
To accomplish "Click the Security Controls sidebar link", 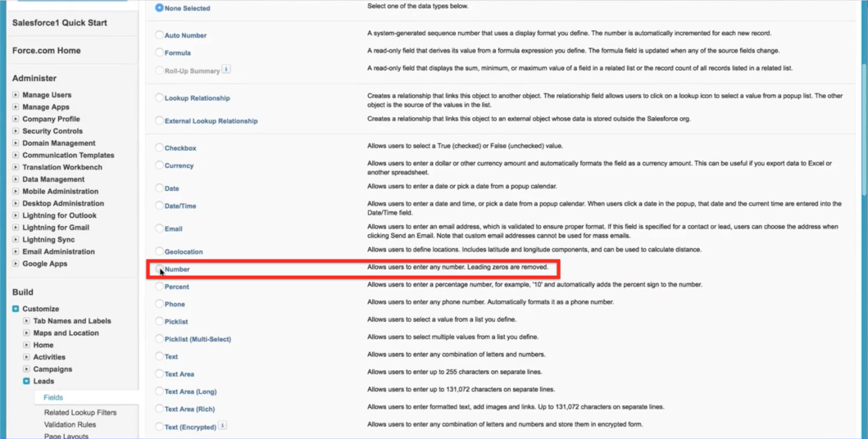I will point(52,131).
